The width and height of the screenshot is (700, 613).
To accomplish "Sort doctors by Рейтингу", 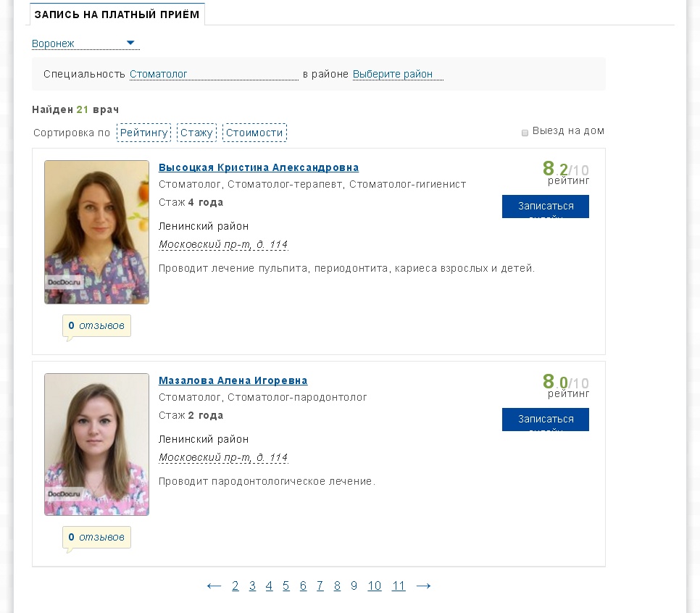I will coord(143,133).
